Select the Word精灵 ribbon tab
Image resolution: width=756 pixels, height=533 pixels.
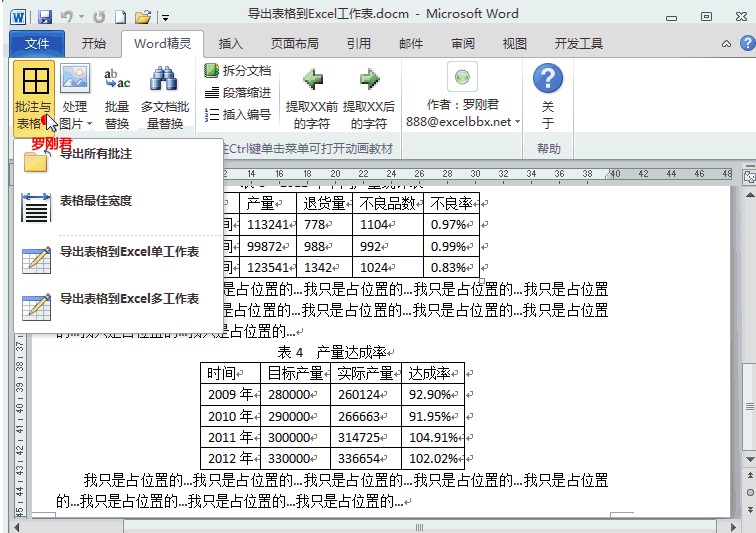pos(162,44)
